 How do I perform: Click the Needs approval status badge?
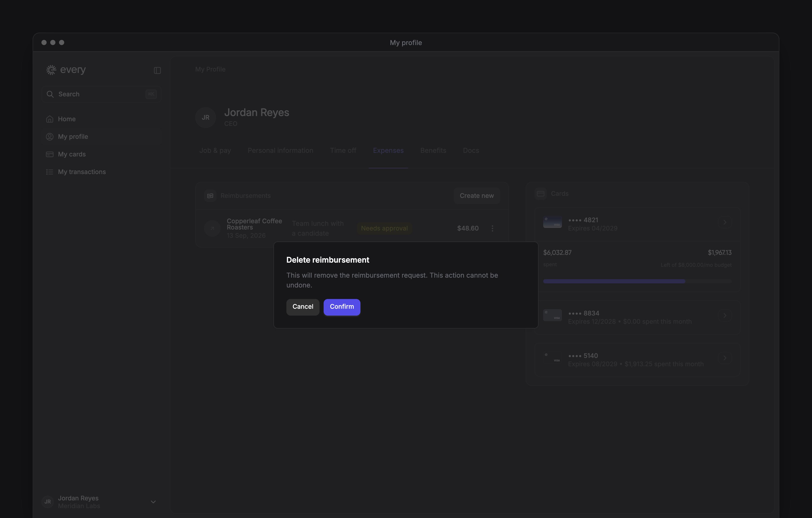[384, 228]
